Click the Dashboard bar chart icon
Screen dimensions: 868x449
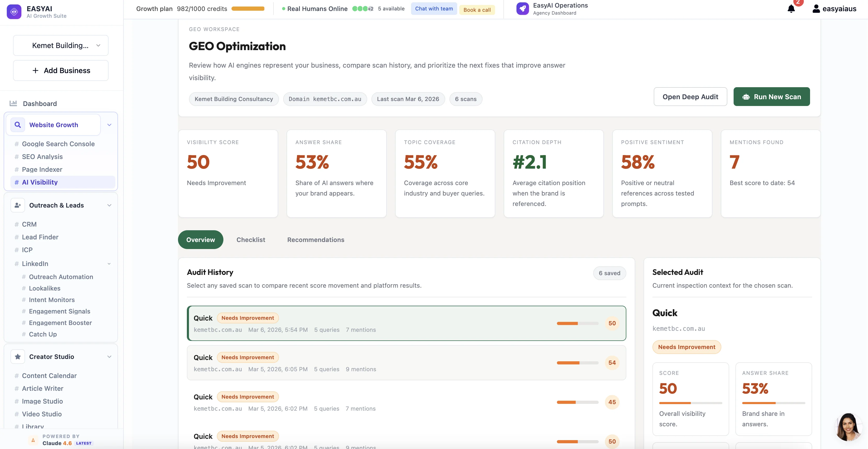coord(13,103)
